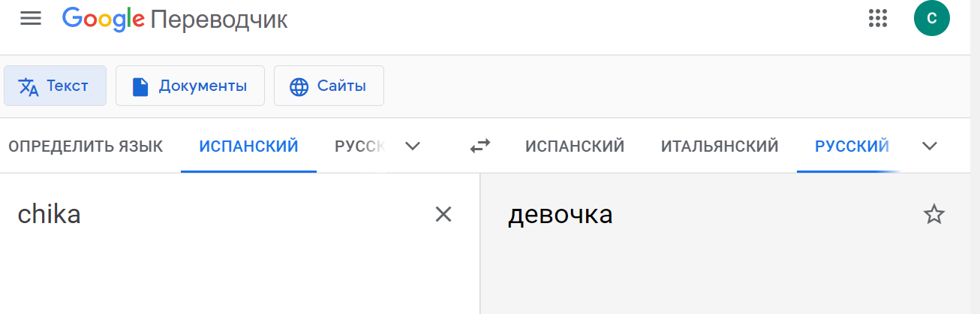Image resolution: width=980 pixels, height=314 pixels.
Task: Open the account profile avatar
Action: [932, 19]
